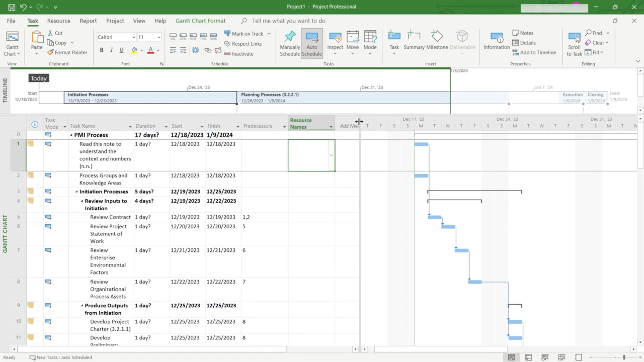Open the Resource ribbon tab
Viewport: 644px width, 362px height.
59,21
